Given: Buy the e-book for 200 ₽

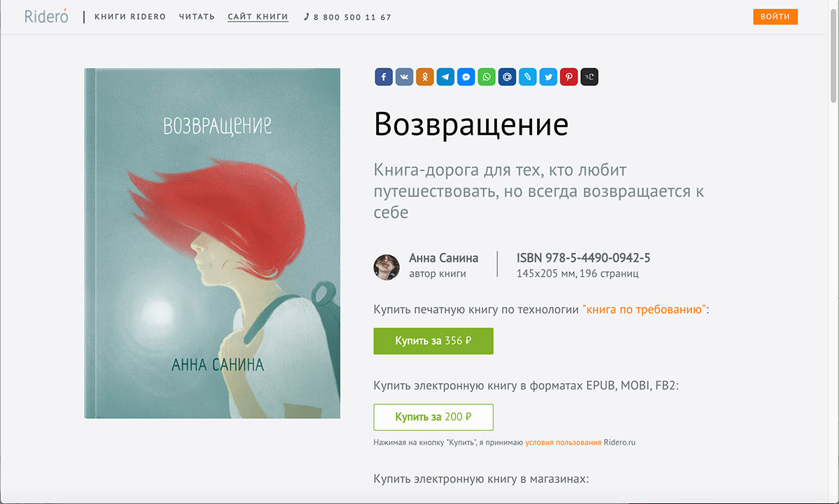Looking at the screenshot, I should 433,417.
